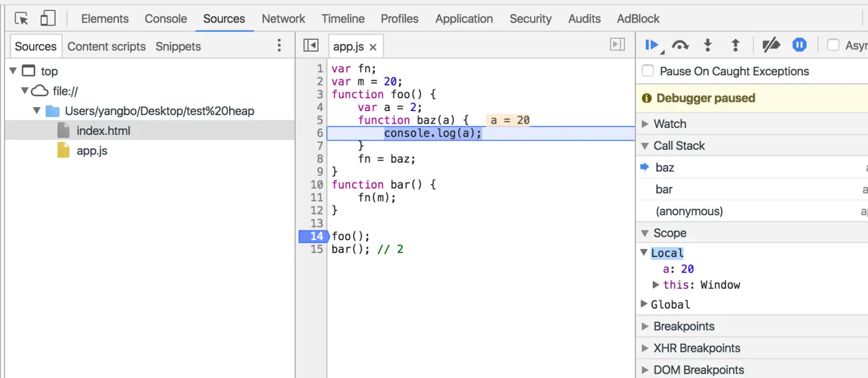
Task: Step over next function call
Action: [680, 45]
